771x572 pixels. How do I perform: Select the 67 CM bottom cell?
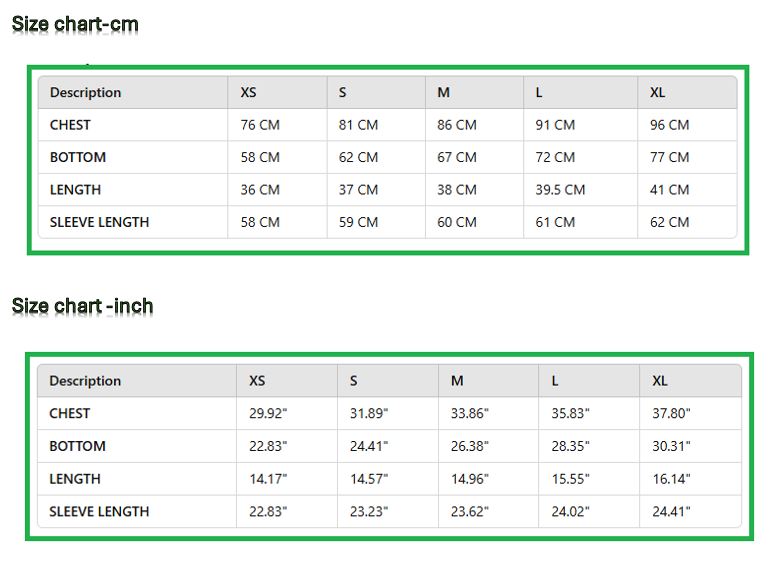(x=457, y=157)
